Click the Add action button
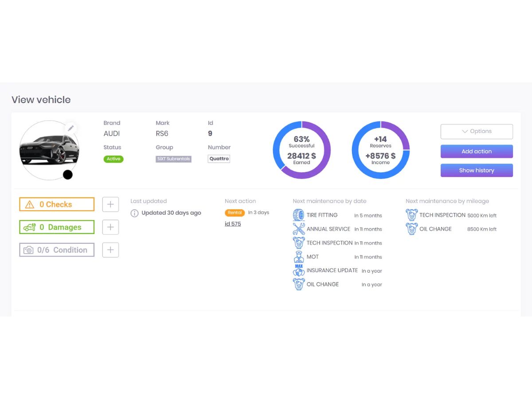Image resolution: width=532 pixels, height=399 pixels. [477, 151]
